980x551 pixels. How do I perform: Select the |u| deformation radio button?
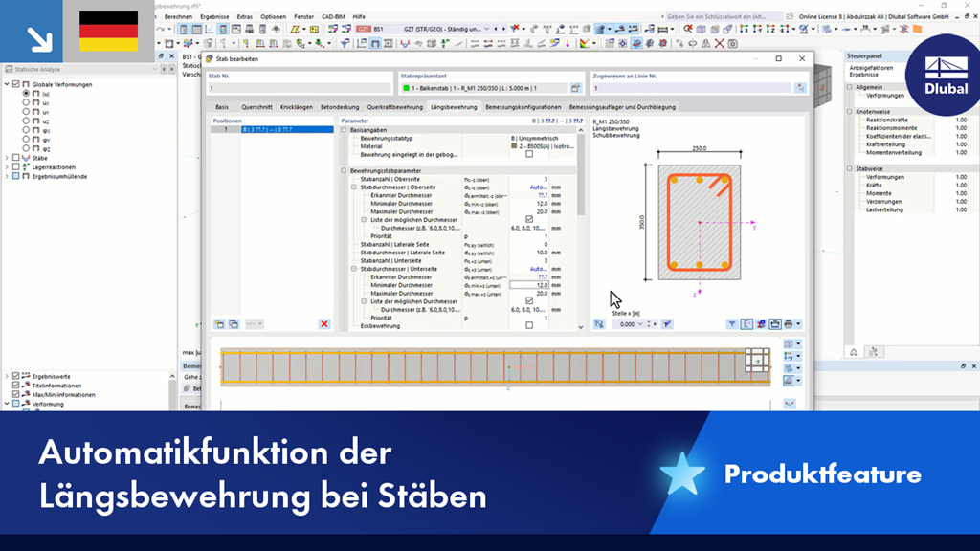tap(26, 93)
